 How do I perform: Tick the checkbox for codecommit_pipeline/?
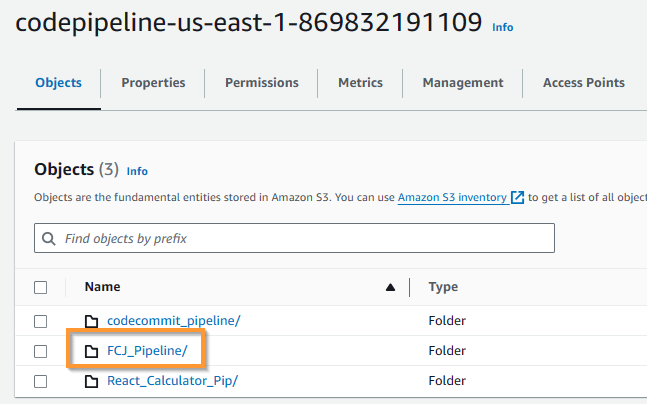(40, 321)
